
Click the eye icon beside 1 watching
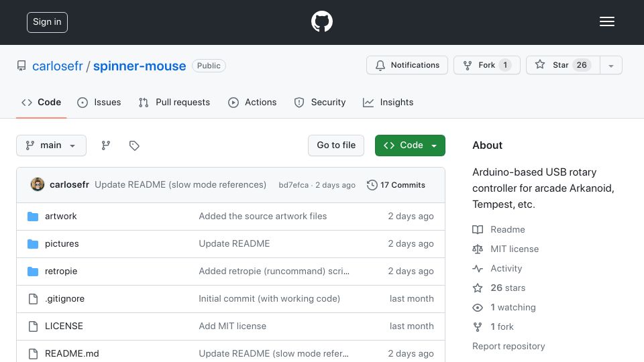(477, 308)
